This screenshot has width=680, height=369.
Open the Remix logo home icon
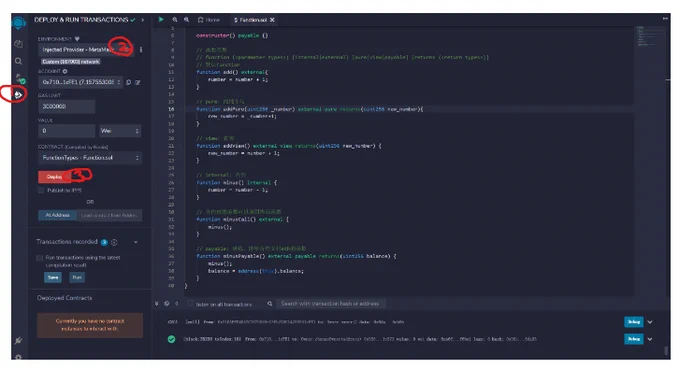point(19,23)
